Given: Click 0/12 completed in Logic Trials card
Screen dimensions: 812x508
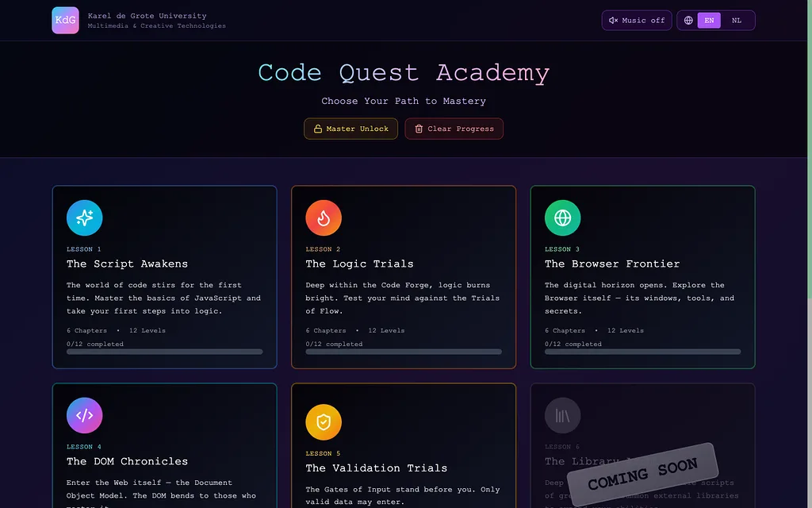Looking at the screenshot, I should click(x=334, y=344).
